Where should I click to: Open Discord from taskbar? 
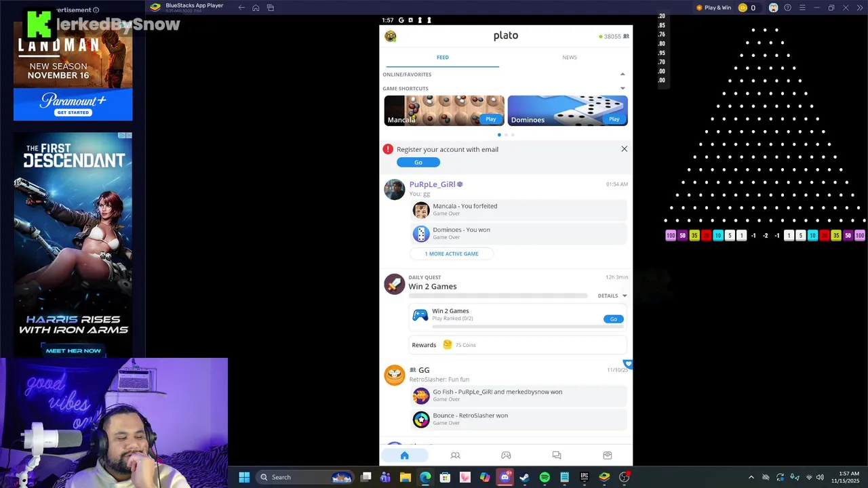[x=505, y=477]
